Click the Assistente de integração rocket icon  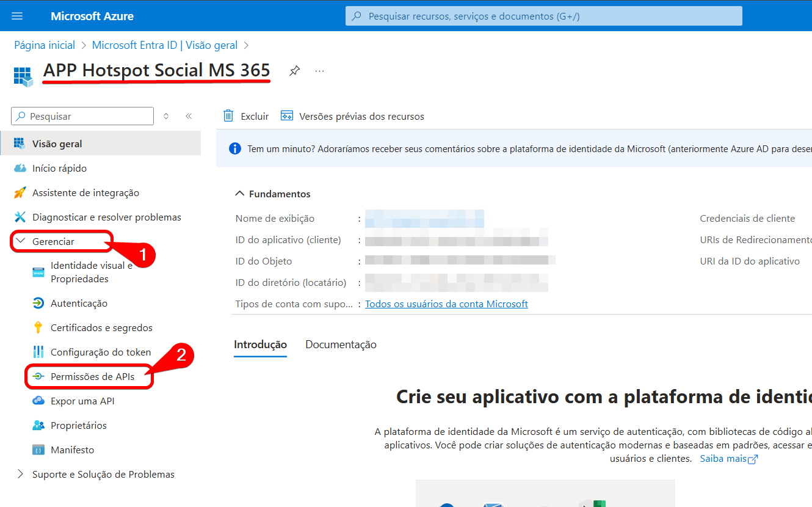pos(20,192)
